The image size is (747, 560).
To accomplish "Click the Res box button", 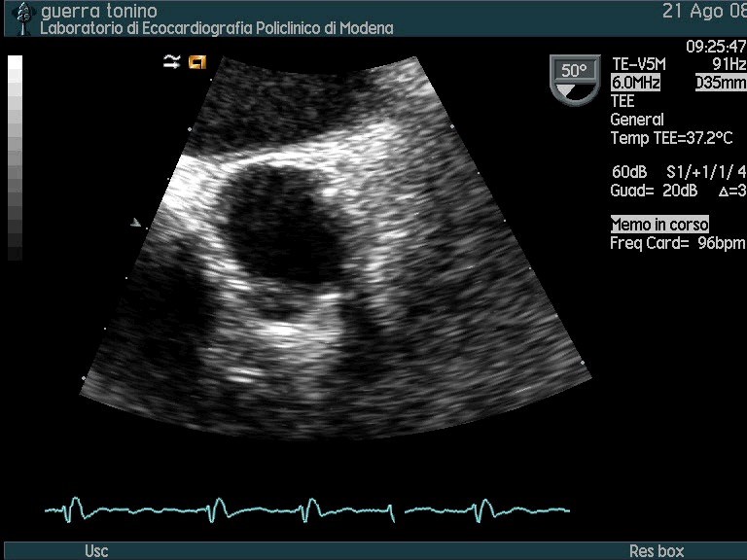I will [x=657, y=551].
